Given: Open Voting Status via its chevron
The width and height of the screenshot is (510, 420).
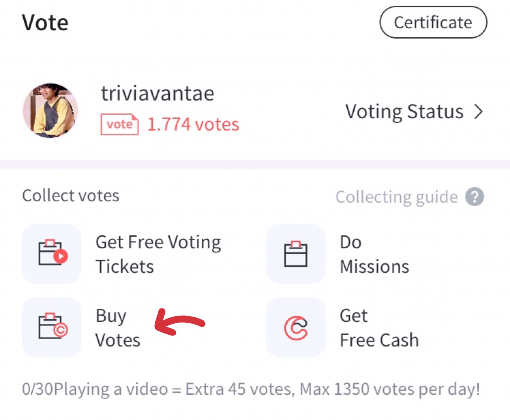Looking at the screenshot, I should point(478,112).
